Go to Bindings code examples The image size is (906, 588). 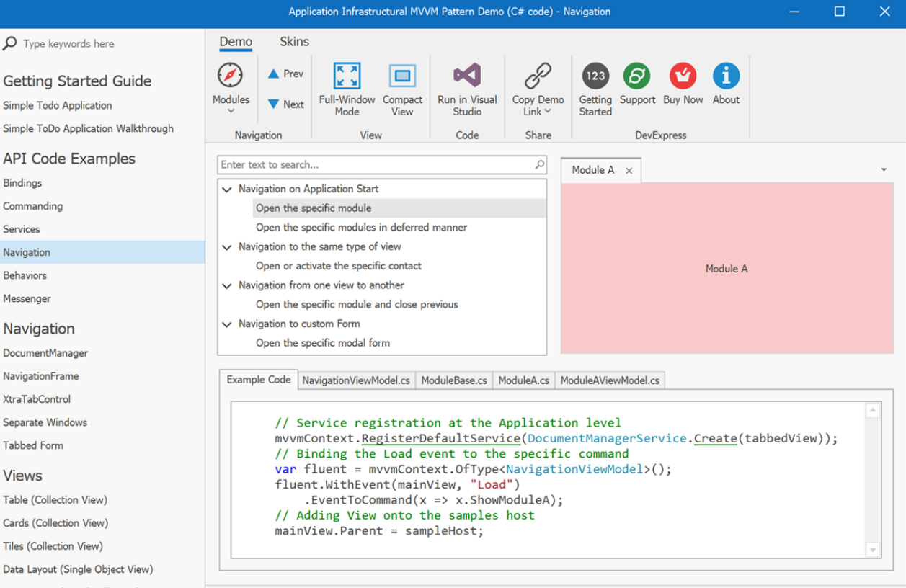pos(22,183)
